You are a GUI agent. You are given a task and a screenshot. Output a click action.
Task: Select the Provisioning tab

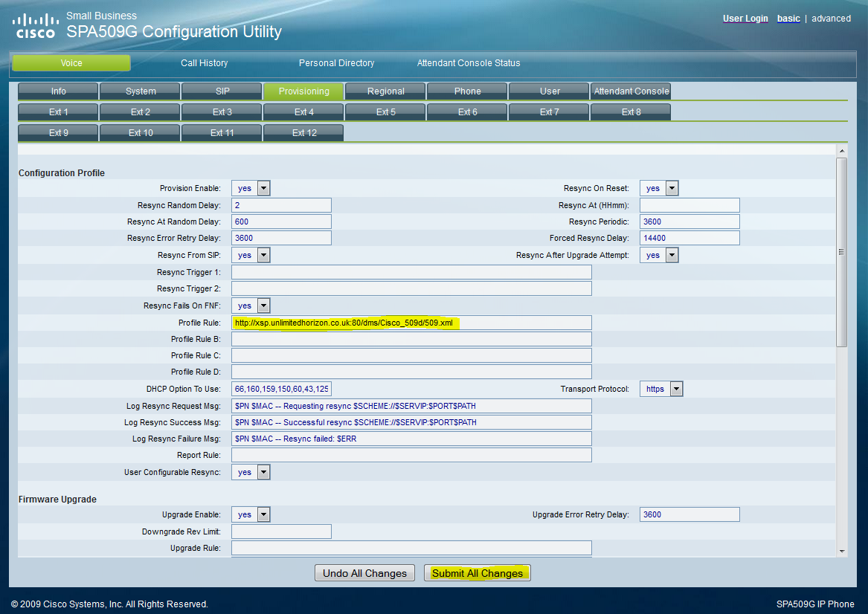pyautogui.click(x=304, y=91)
